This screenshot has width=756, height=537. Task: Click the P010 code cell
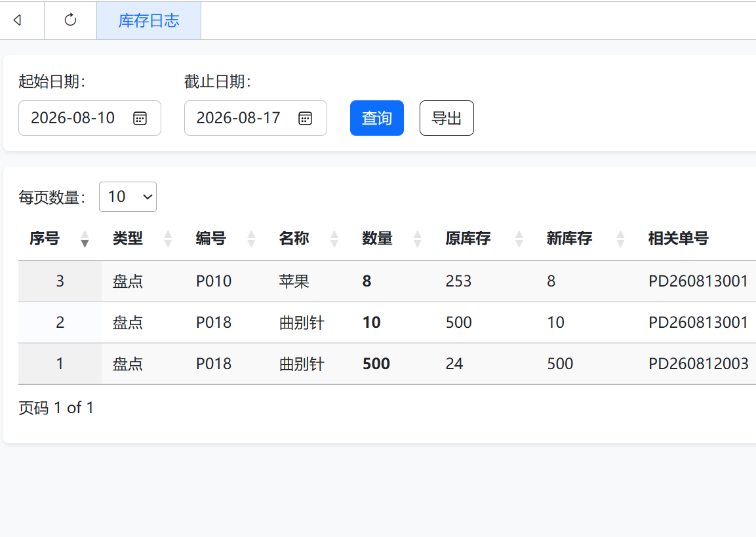(x=214, y=281)
